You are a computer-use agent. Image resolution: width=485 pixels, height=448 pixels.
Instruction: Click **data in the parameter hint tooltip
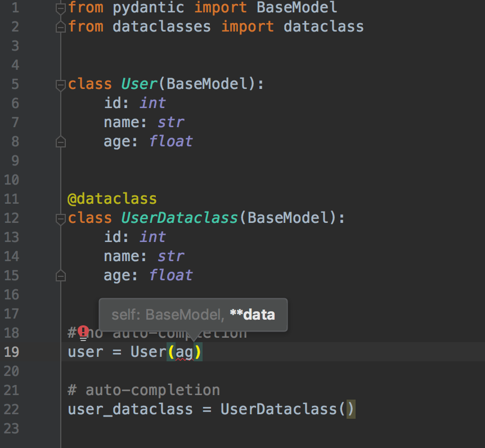tap(253, 315)
